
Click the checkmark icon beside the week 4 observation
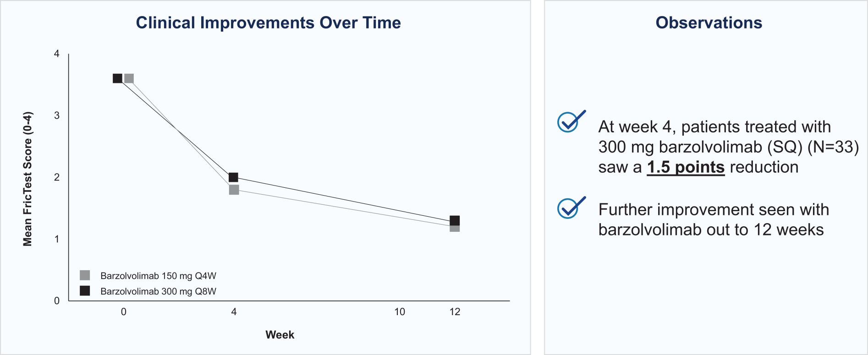point(570,122)
